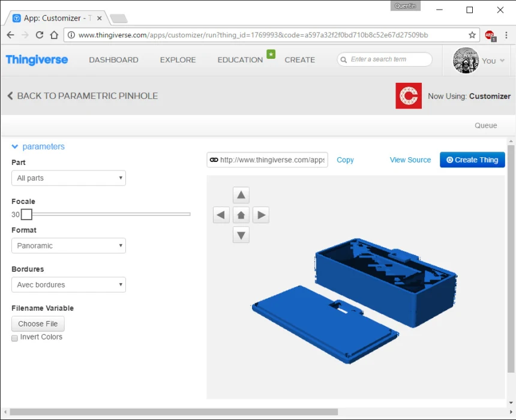Navigate to the EXPLORE menu item

pyautogui.click(x=178, y=59)
